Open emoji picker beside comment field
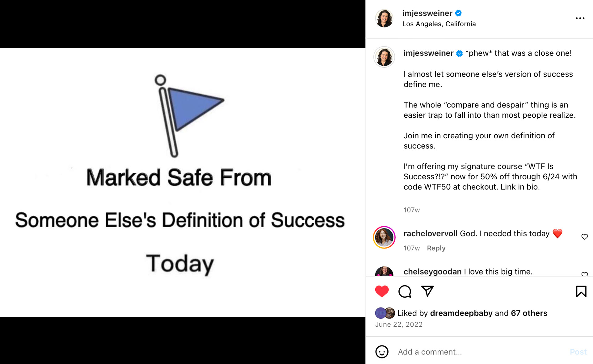The height and width of the screenshot is (364, 593). point(382,352)
